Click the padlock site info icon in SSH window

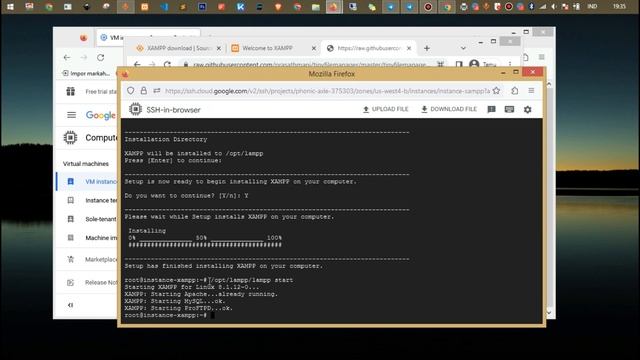[144, 91]
